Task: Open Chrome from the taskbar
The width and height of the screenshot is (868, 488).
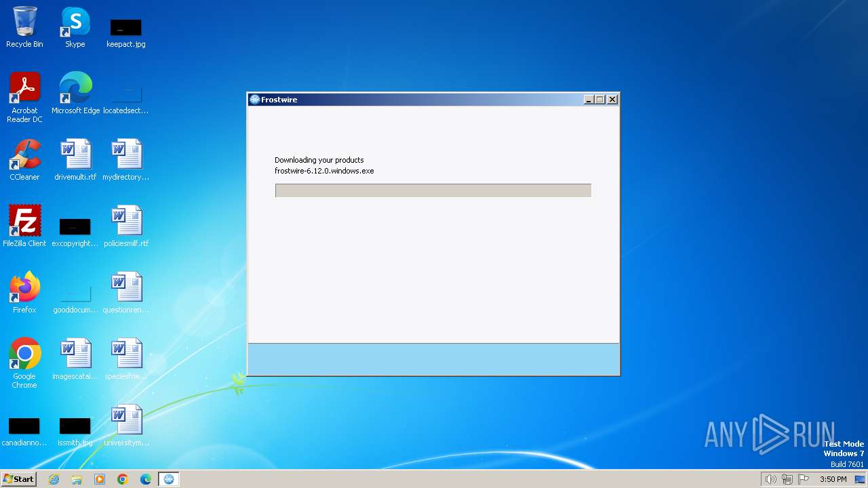Action: coord(123,479)
